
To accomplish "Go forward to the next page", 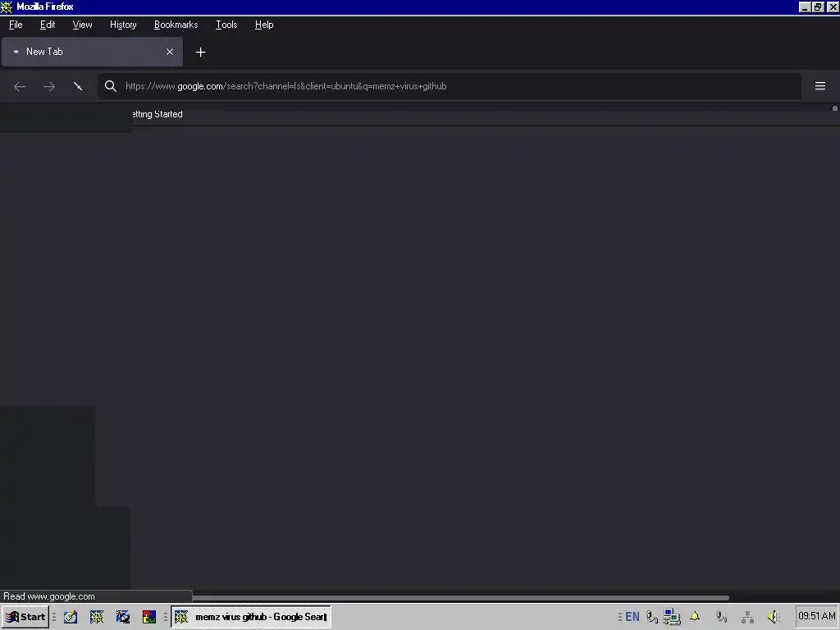I will tap(49, 86).
